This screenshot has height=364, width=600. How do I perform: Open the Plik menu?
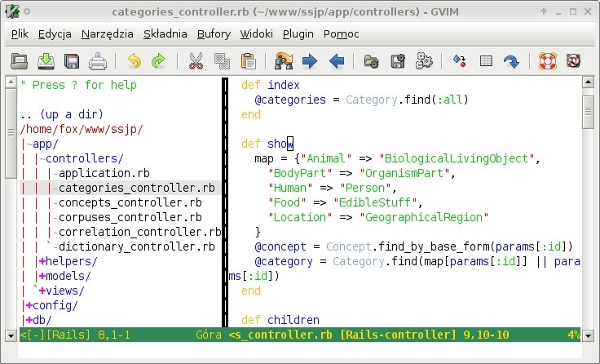point(20,34)
